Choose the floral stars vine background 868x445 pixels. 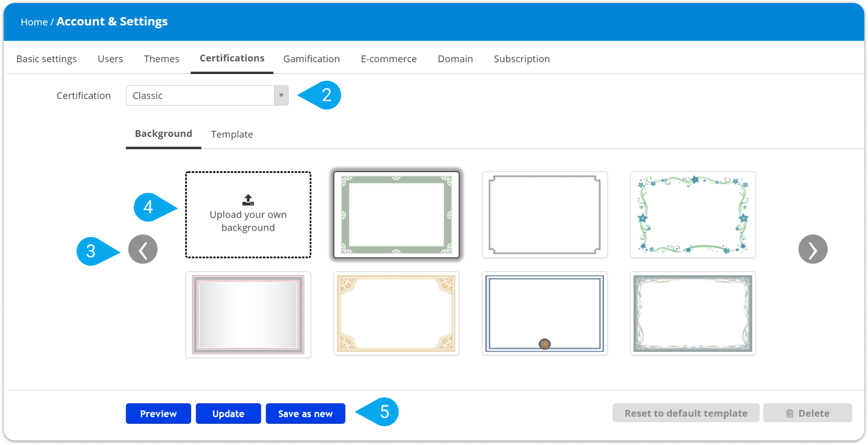tap(693, 215)
